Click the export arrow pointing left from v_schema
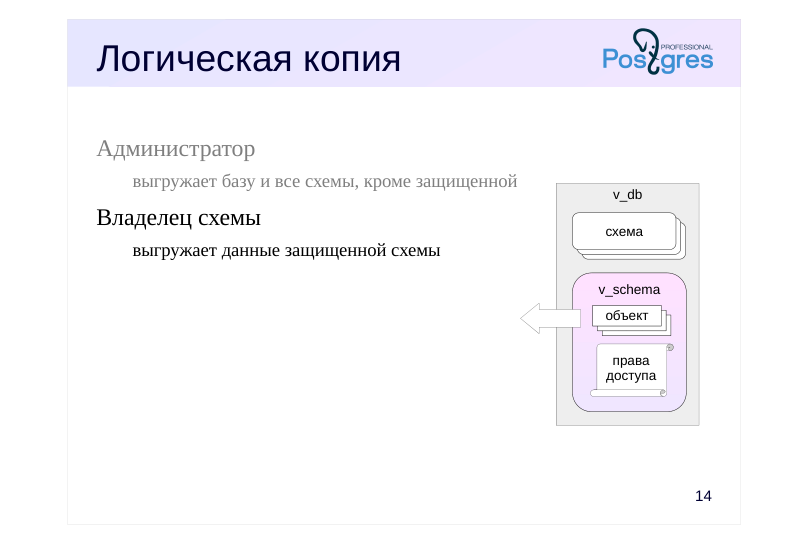 (550, 318)
